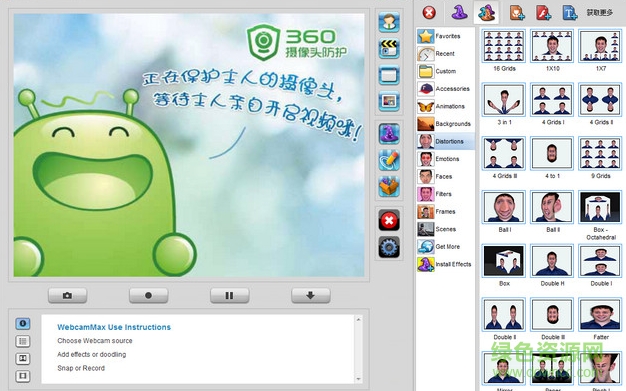
Task: Open the gift box templates icon
Action: pyautogui.click(x=389, y=187)
